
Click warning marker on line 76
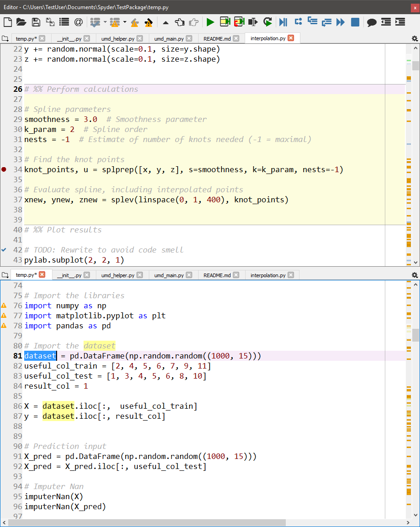(4, 306)
